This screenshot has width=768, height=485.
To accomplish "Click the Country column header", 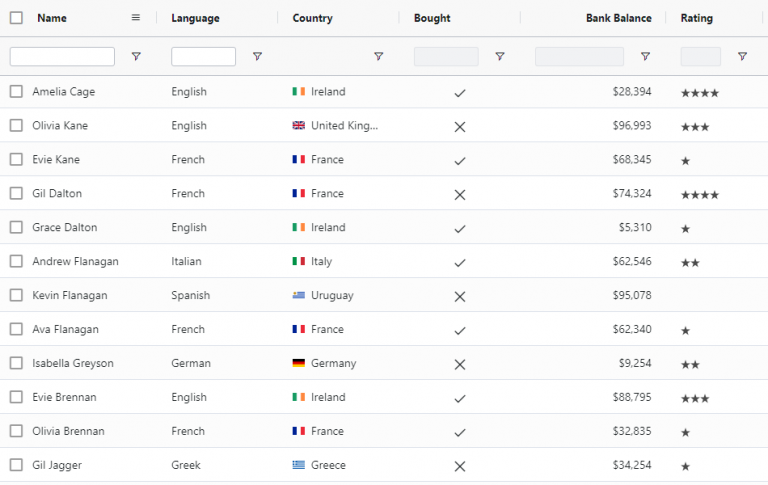I will [312, 18].
